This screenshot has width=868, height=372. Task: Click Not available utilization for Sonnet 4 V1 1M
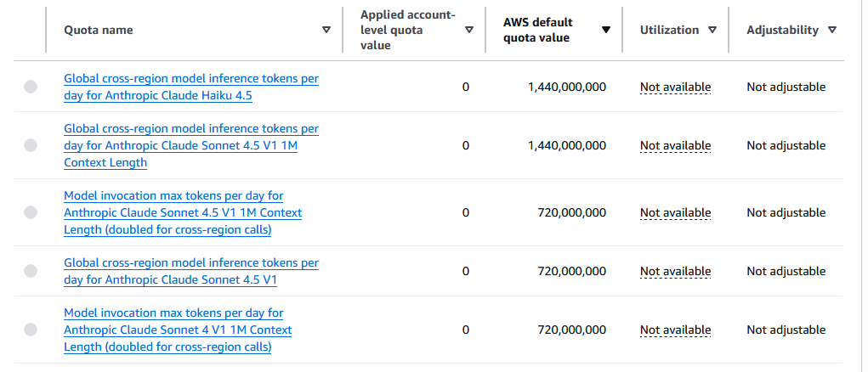click(x=675, y=330)
